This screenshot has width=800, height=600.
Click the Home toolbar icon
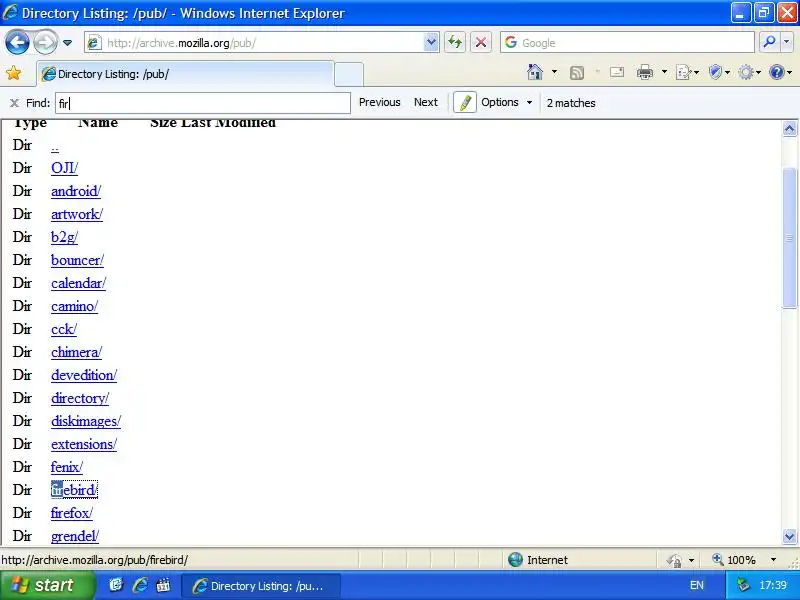coord(535,72)
